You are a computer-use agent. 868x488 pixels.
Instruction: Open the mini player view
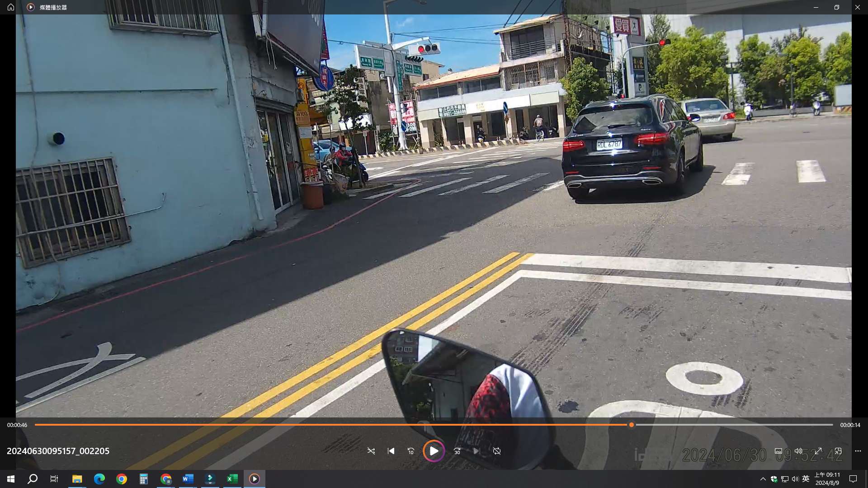[838, 451]
